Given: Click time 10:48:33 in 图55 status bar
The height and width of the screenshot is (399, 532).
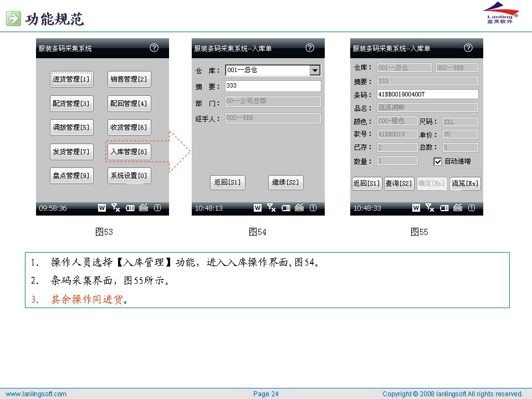Looking at the screenshot, I should (x=367, y=208).
